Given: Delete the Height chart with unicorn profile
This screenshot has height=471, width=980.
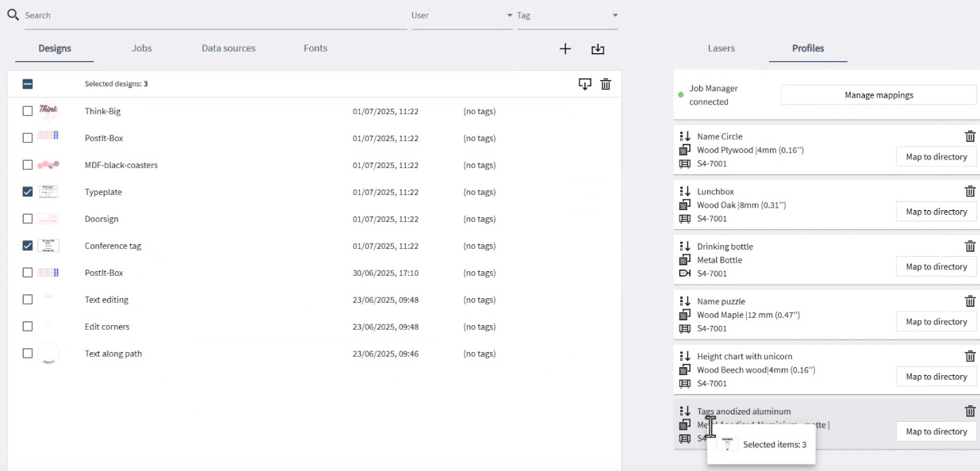Looking at the screenshot, I should [x=970, y=356].
